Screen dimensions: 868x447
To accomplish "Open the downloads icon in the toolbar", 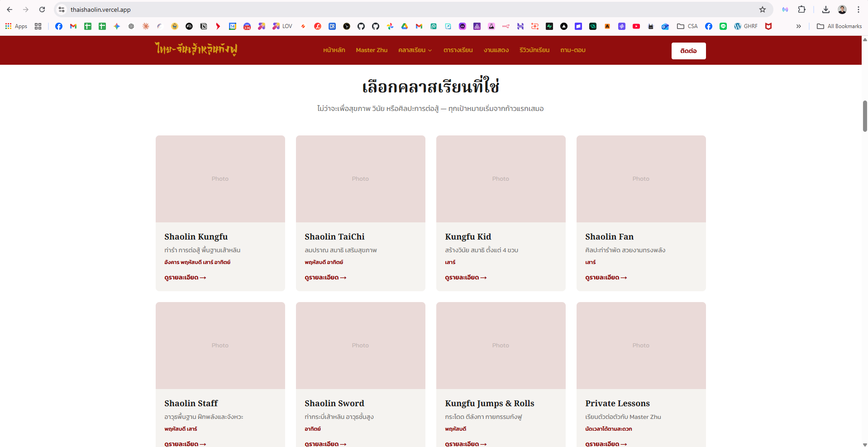I will 826,10.
